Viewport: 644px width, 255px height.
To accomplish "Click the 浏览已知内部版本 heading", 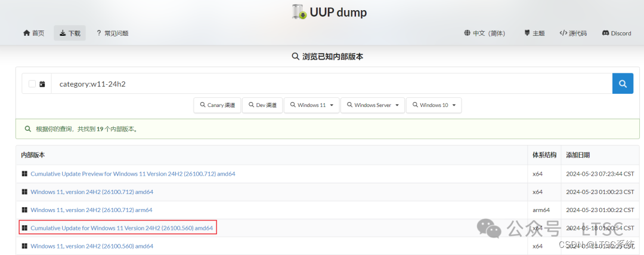I will pos(327,57).
